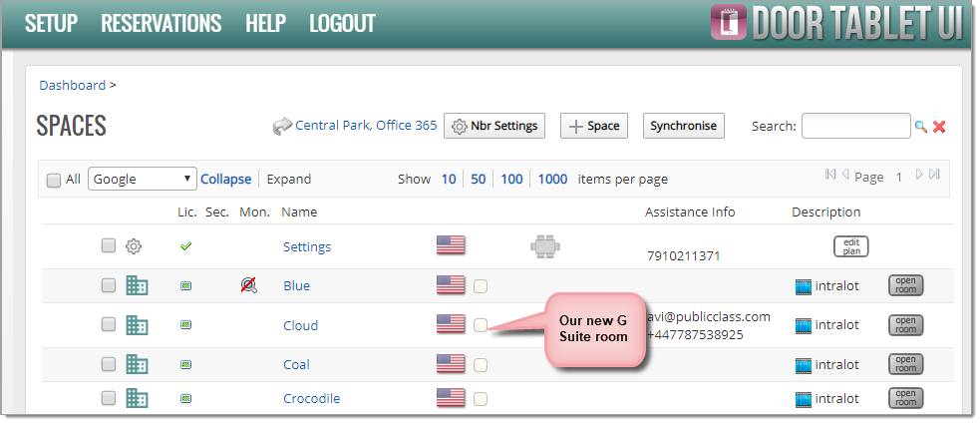Click the Synchronise button

point(683,126)
